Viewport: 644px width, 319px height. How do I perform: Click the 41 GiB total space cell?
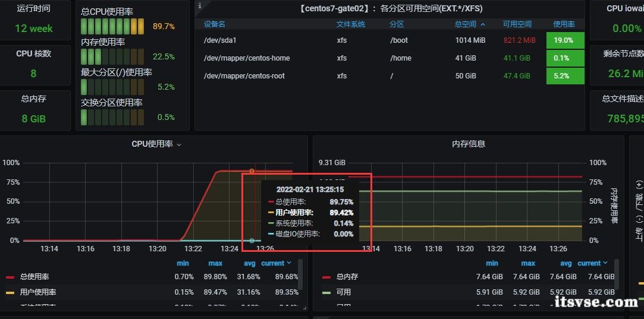pos(466,58)
